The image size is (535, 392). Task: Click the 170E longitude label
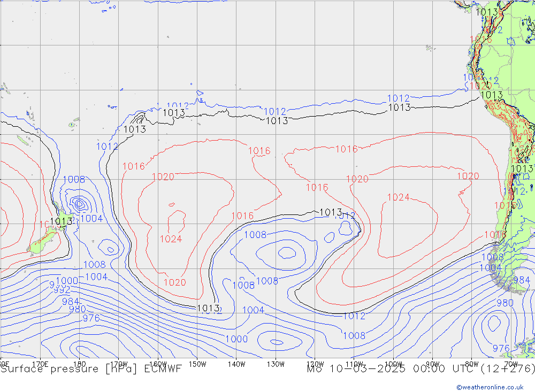click(40, 364)
